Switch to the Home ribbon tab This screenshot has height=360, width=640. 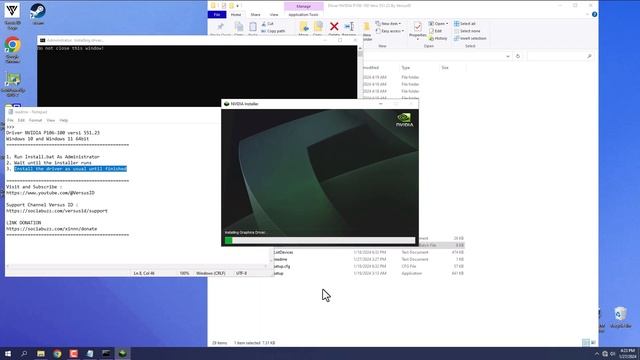[x=236, y=15]
